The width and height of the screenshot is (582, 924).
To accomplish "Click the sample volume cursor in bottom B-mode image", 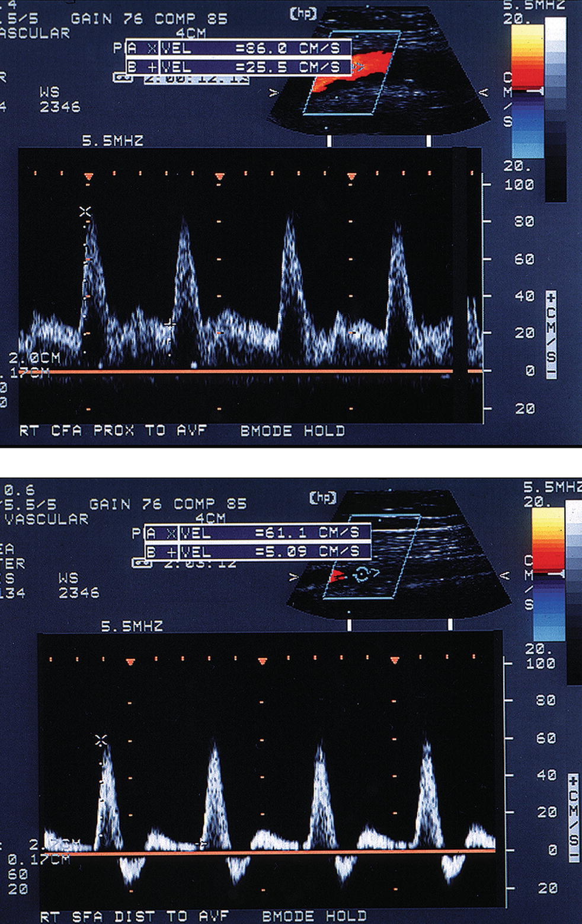I will [x=360, y=573].
